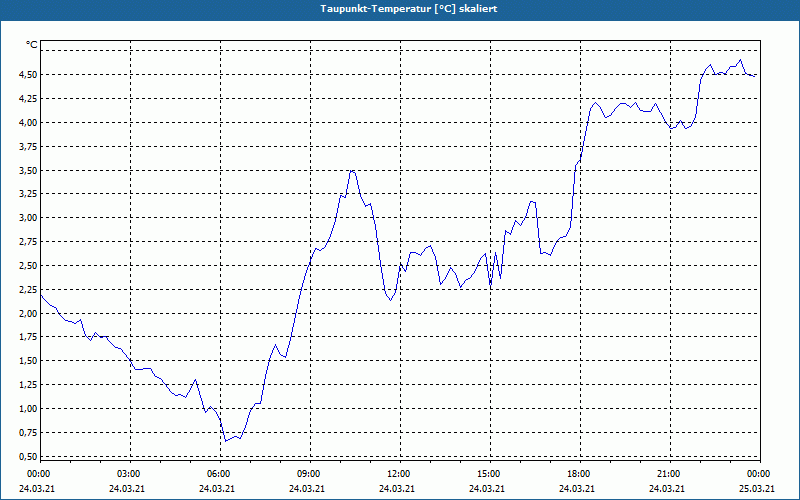Select the y-axis value "1,50"

pyautogui.click(x=29, y=361)
